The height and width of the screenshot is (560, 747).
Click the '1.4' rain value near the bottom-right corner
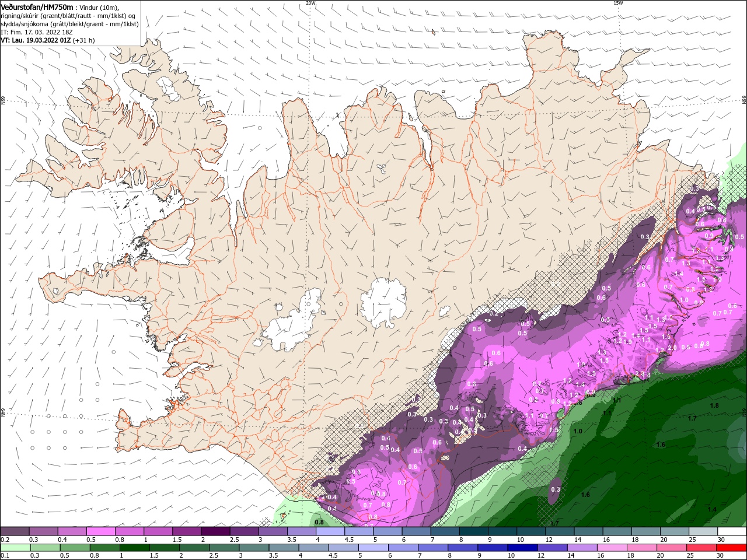click(712, 509)
